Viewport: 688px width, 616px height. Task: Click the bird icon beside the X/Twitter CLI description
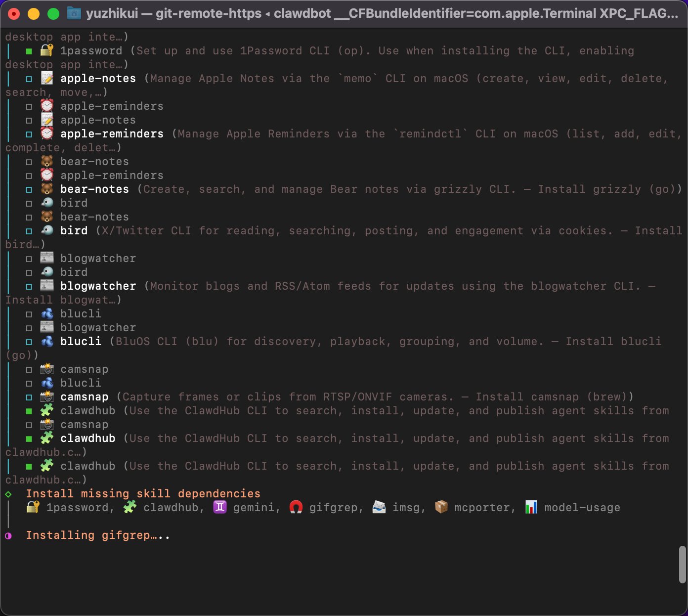tap(47, 230)
